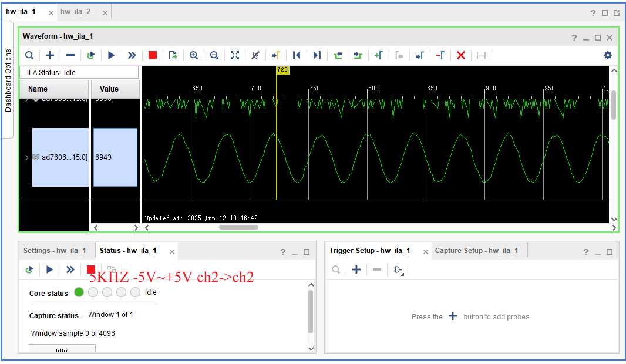
Task: Click the Value column header
Action: point(115,89)
